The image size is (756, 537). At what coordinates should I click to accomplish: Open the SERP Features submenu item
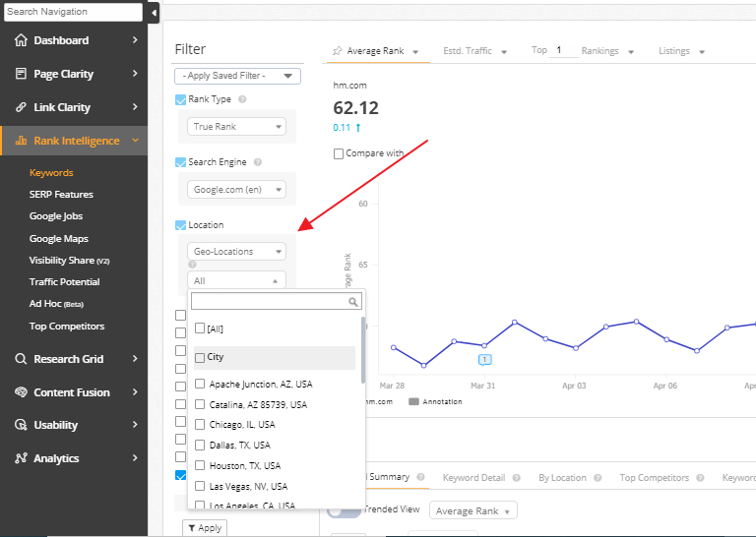(61, 195)
